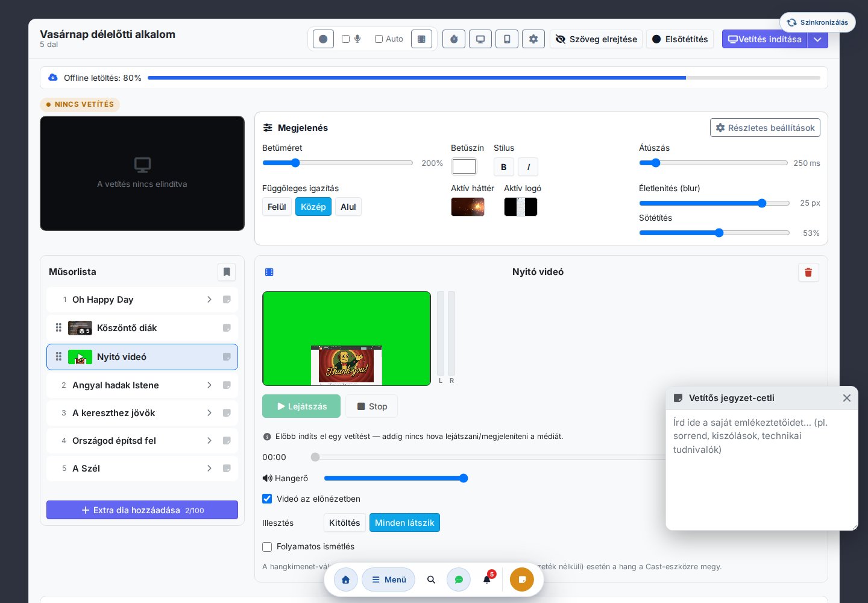The image size is (868, 603).
Task: Toggle italic style I
Action: coord(528,167)
